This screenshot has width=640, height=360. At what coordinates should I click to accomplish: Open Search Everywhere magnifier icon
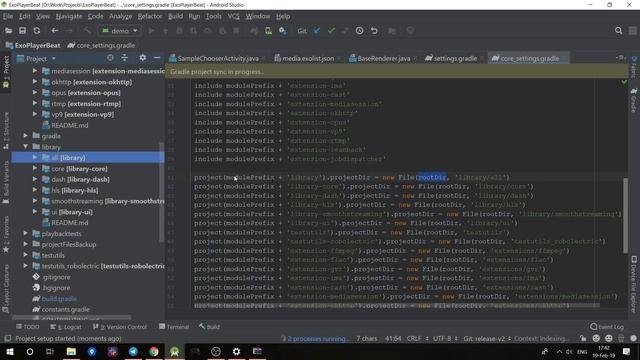(x=618, y=31)
